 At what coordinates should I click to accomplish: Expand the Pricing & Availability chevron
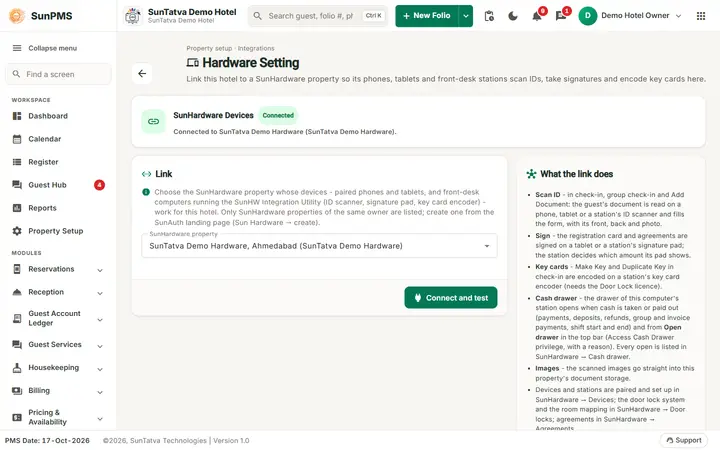(100, 418)
